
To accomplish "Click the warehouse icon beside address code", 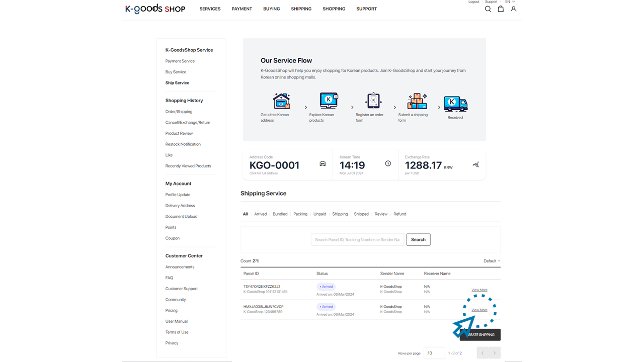I will pyautogui.click(x=323, y=164).
